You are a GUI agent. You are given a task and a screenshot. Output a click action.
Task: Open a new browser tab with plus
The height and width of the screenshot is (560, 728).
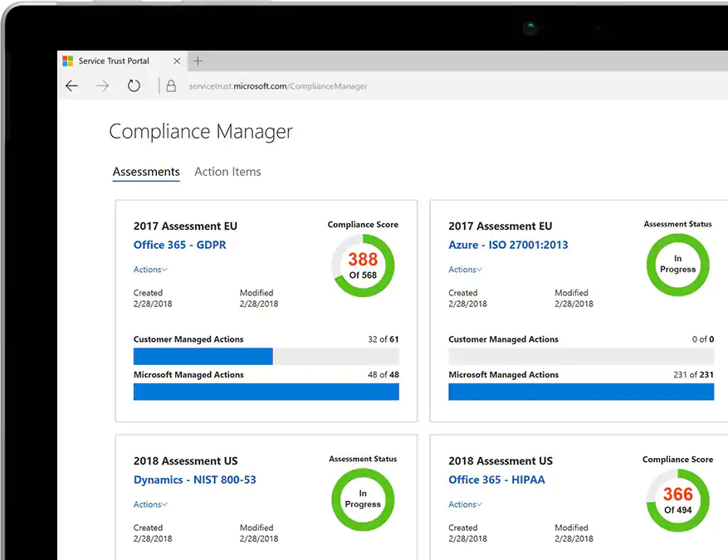coord(198,61)
